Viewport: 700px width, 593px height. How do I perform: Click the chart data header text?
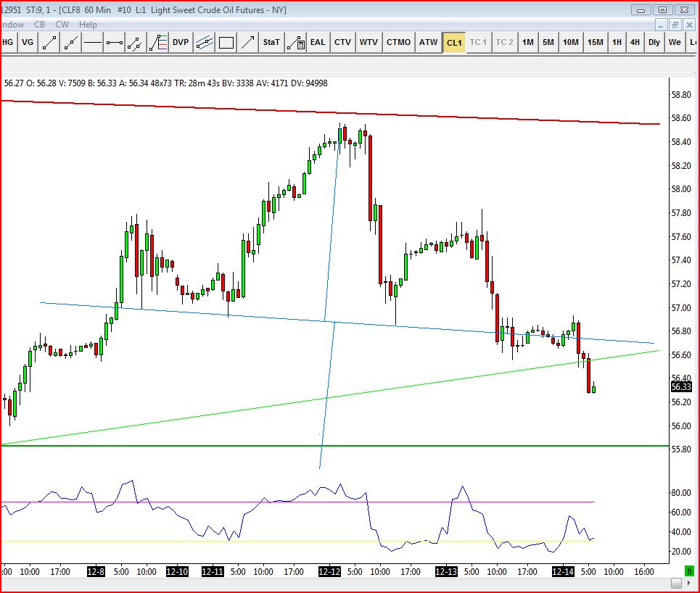point(165,83)
